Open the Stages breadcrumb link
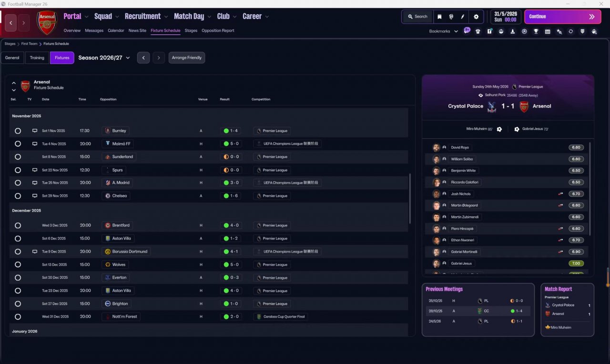The image size is (610, 364). coord(10,44)
